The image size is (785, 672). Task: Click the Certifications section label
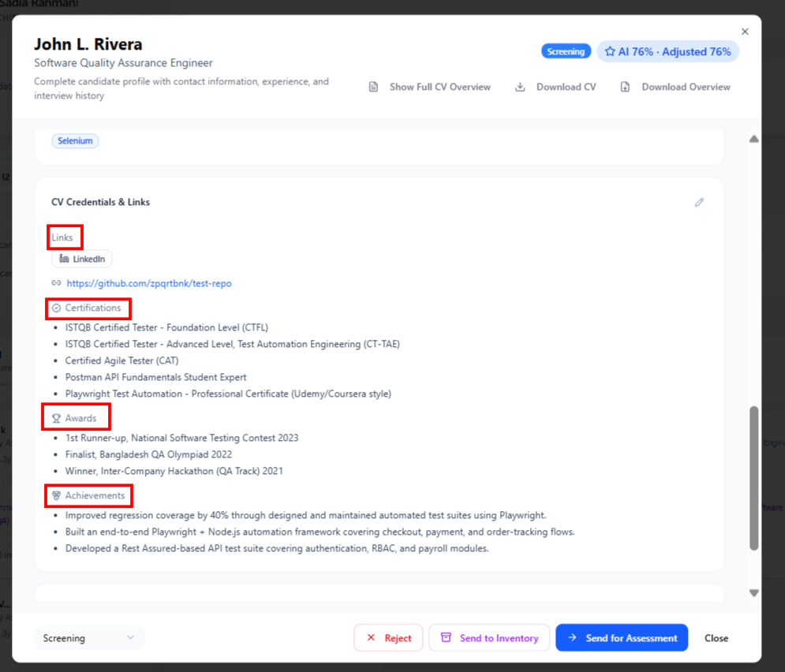click(92, 308)
